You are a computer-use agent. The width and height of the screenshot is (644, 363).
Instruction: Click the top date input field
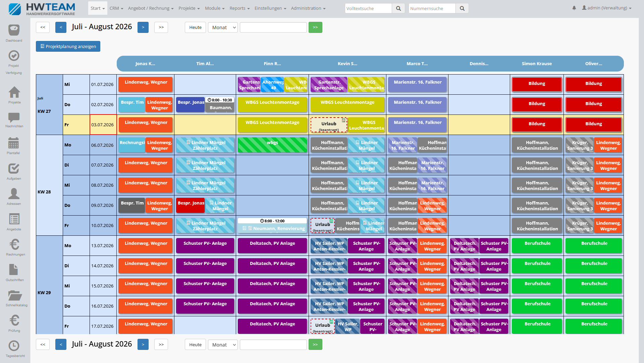click(273, 28)
